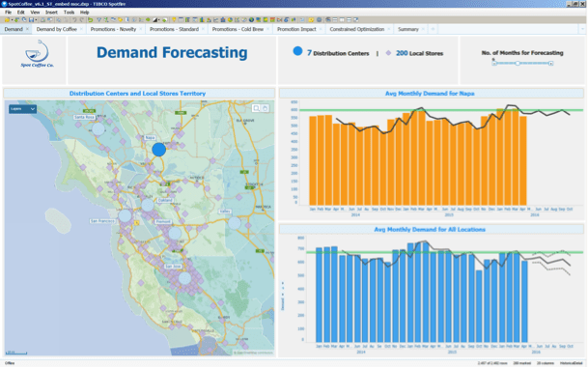The image size is (588, 368).
Task: Expand the Layers dropdown on map
Action: tap(22, 109)
